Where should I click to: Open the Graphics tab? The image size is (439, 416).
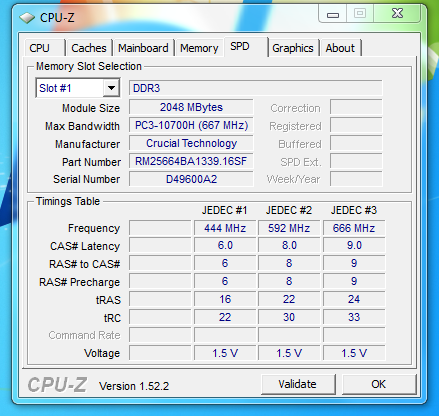pyautogui.click(x=293, y=48)
